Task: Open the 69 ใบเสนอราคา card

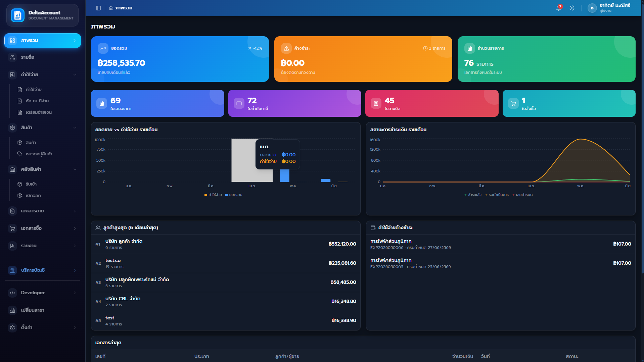Action: [157, 103]
